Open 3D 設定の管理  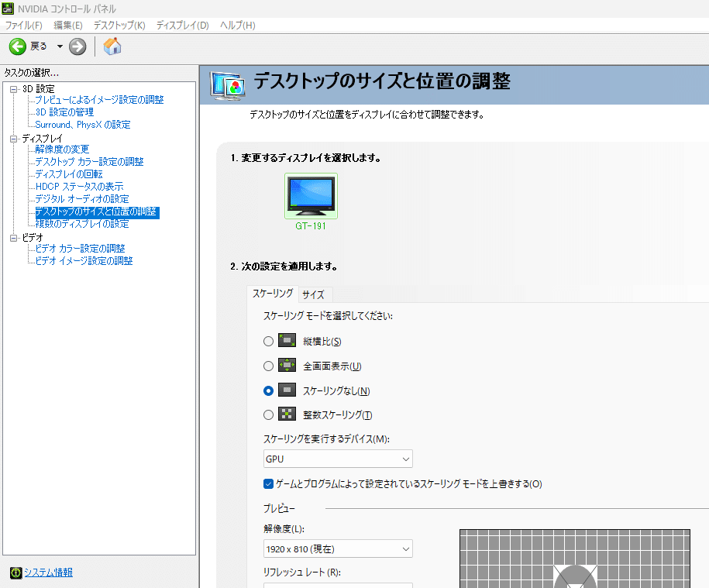tap(64, 112)
